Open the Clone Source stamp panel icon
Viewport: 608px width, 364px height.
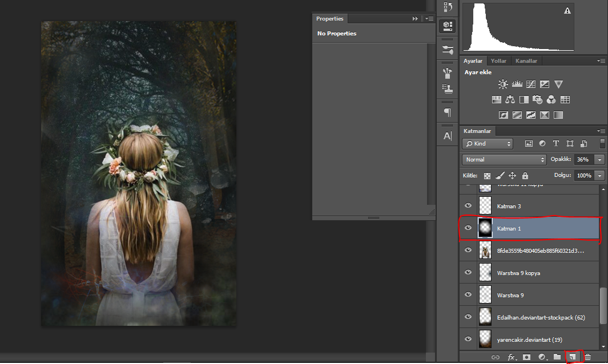448,89
